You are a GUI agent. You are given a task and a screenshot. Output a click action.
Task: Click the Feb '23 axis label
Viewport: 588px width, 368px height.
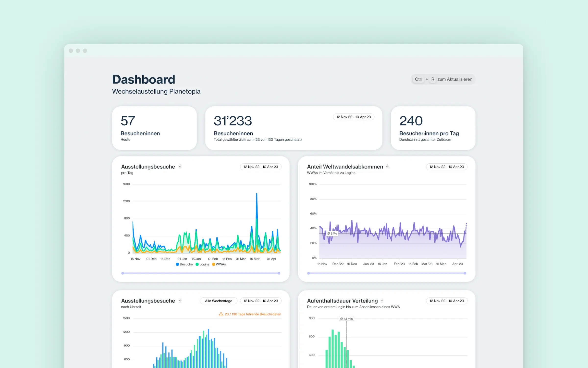coord(399,264)
